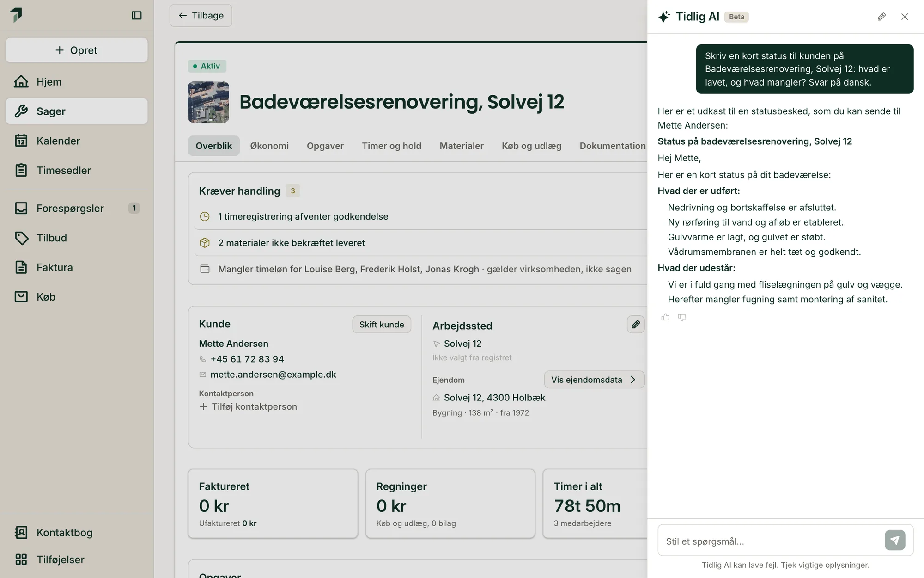Click the project aerial thumbnail
924x578 pixels.
pos(208,102)
